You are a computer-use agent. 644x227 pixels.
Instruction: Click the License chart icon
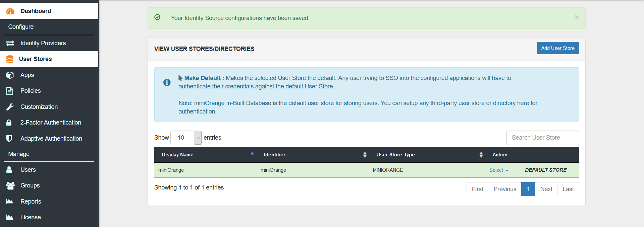[x=10, y=217]
